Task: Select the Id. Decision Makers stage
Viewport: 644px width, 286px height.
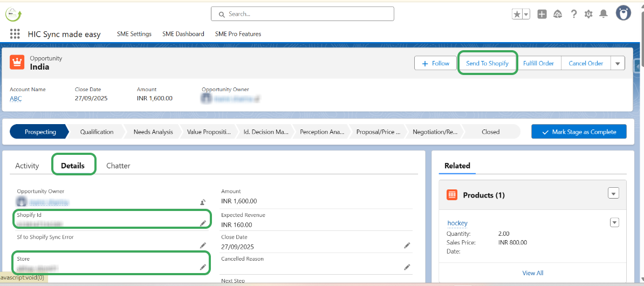Action: tap(265, 132)
